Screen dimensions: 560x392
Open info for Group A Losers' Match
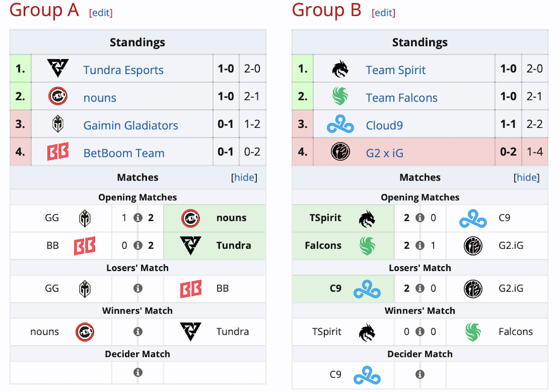[138, 289]
